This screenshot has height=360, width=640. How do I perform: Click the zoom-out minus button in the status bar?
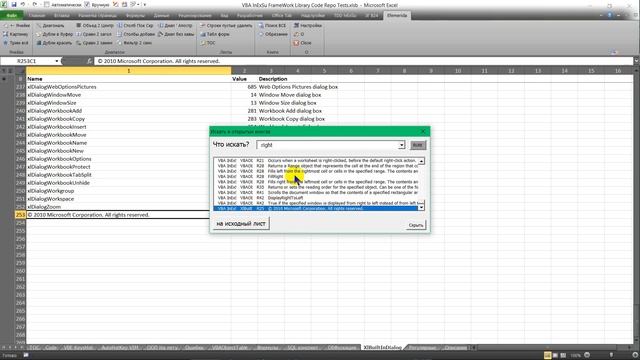click(587, 355)
